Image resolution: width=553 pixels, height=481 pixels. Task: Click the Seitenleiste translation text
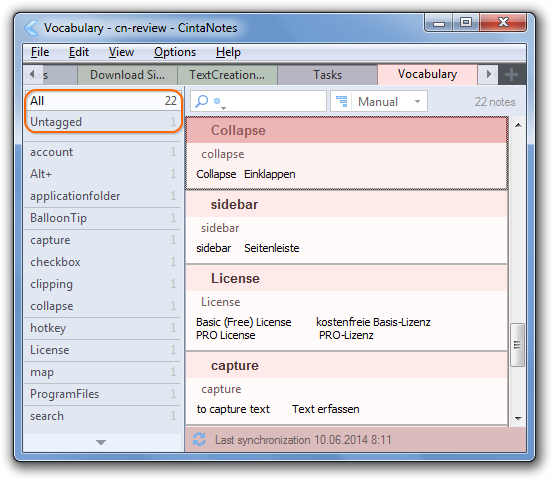coord(272,248)
